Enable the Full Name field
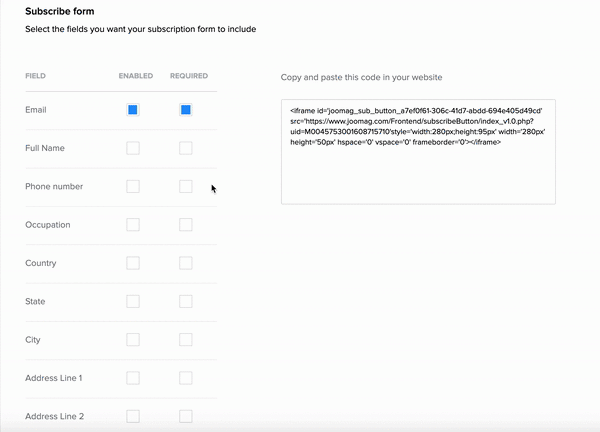Image resolution: width=600 pixels, height=432 pixels. point(133,148)
